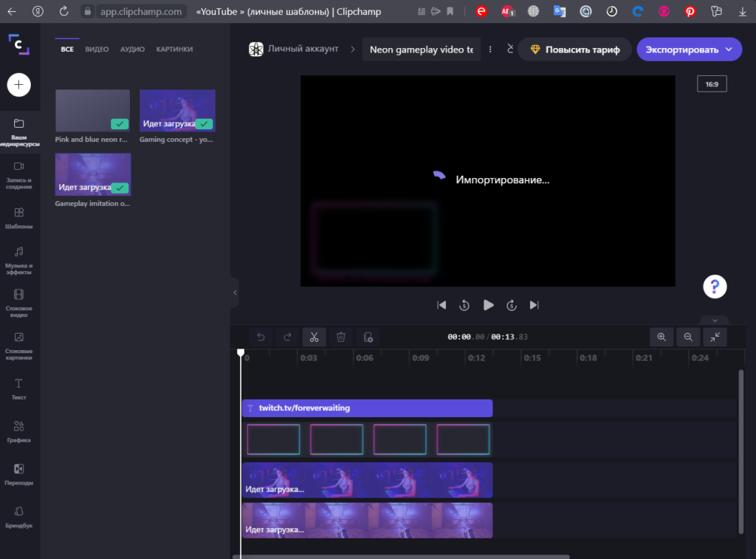Collapse the media panel with the side arrow
Viewport: 756px width, 559px height.
235,292
